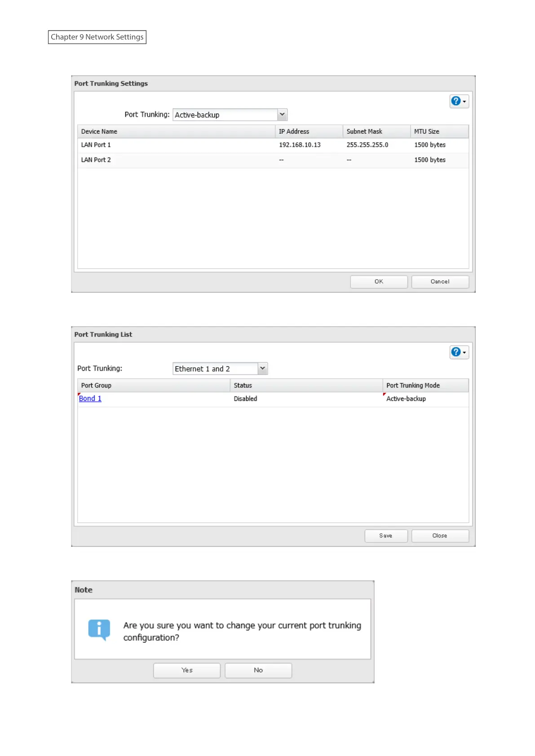Sort by Port Trunking Mode column header
This screenshot has width=535, height=756.
tap(425, 386)
